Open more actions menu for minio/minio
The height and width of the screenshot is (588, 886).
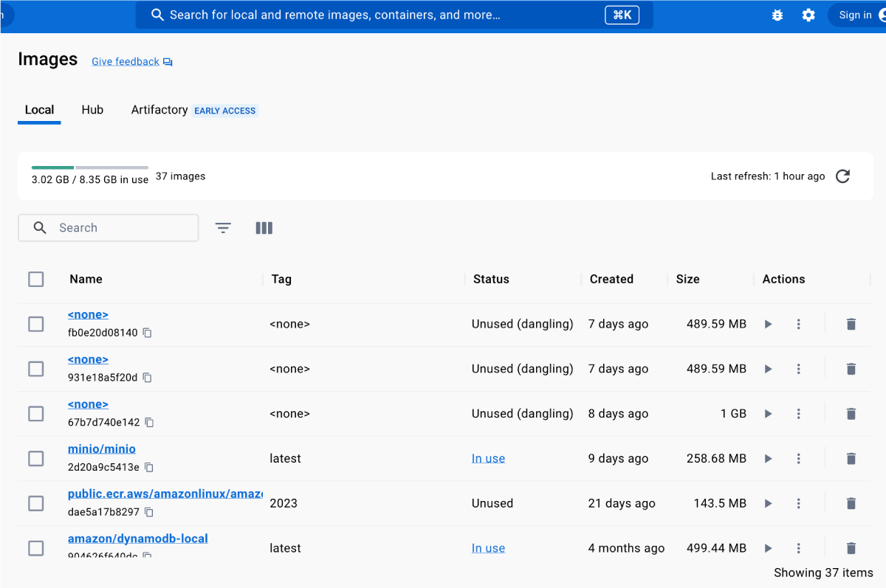(798, 459)
